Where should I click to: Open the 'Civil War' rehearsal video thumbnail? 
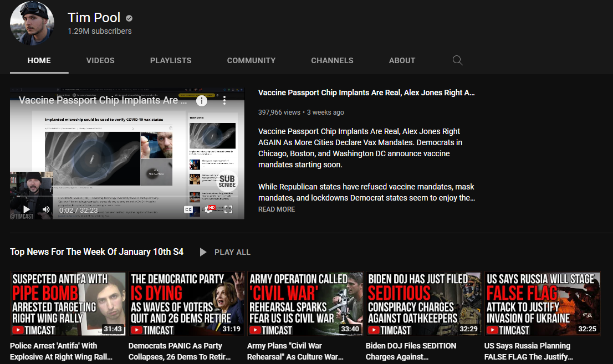pos(305,304)
